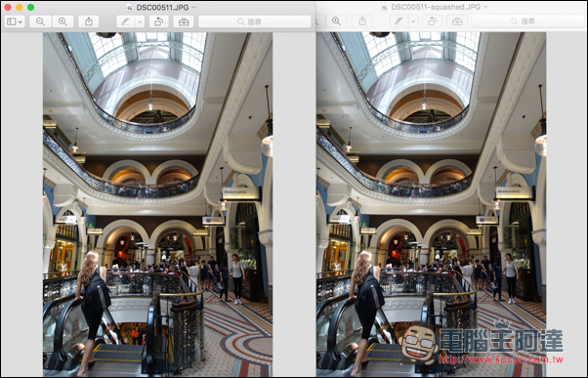This screenshot has height=378, width=588.
Task: Focus the search field in squashed window
Action: [x=528, y=21]
